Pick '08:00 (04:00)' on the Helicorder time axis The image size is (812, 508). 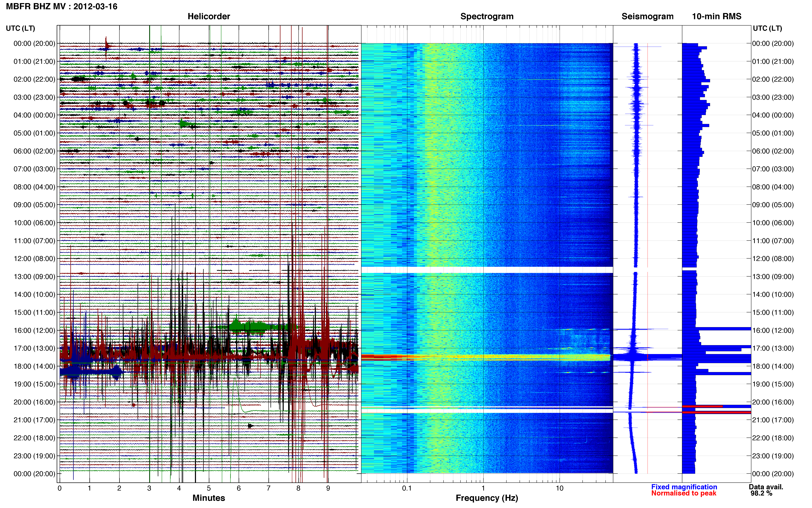(x=34, y=187)
